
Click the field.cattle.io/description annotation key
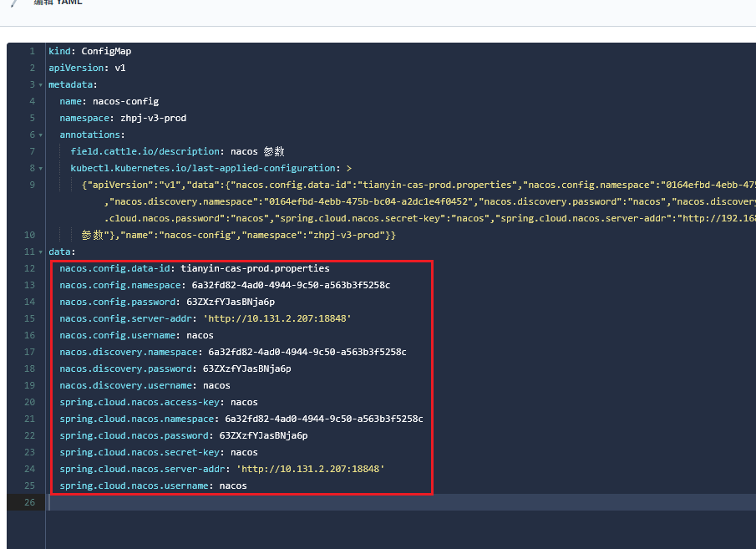pyautogui.click(x=145, y=151)
